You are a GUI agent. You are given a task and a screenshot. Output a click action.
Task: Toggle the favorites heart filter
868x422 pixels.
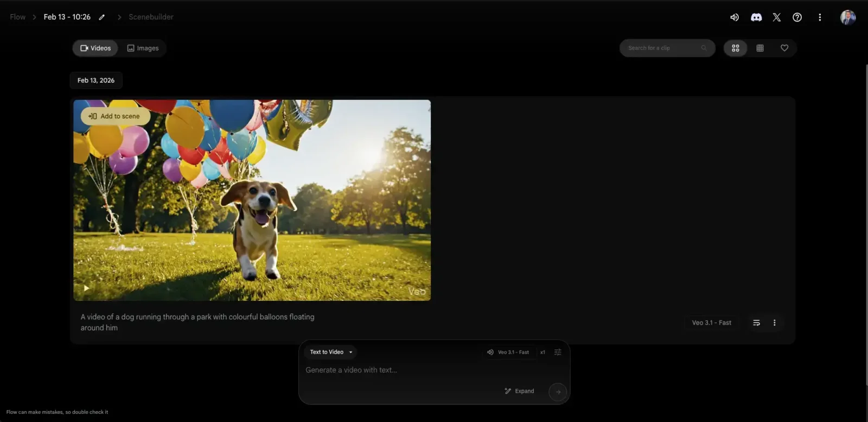point(784,48)
